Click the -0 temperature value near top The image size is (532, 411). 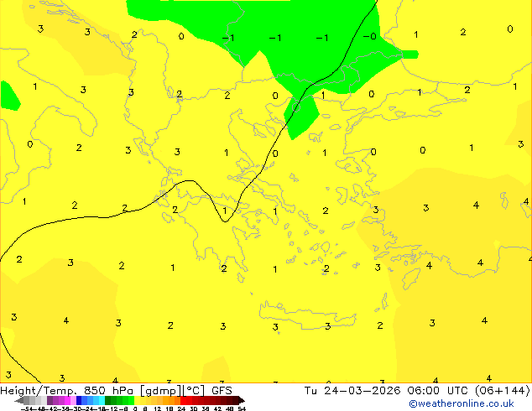(369, 36)
